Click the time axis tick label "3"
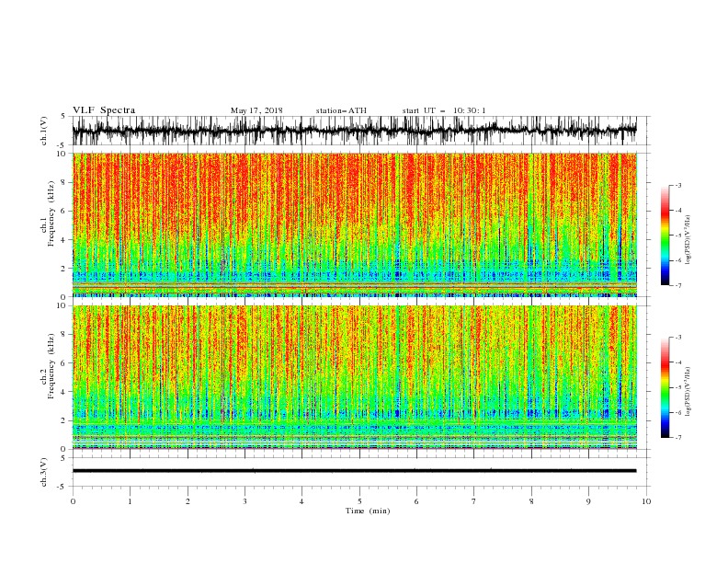The image size is (728, 563). click(245, 501)
